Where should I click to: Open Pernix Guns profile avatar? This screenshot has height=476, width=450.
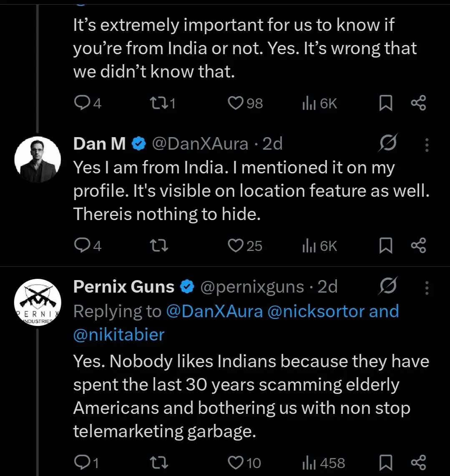coord(38,302)
